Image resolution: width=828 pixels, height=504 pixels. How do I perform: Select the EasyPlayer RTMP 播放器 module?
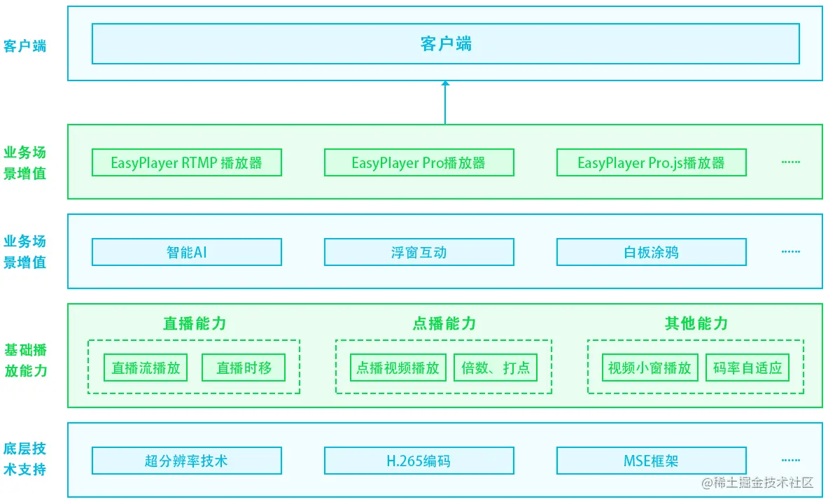click(187, 162)
